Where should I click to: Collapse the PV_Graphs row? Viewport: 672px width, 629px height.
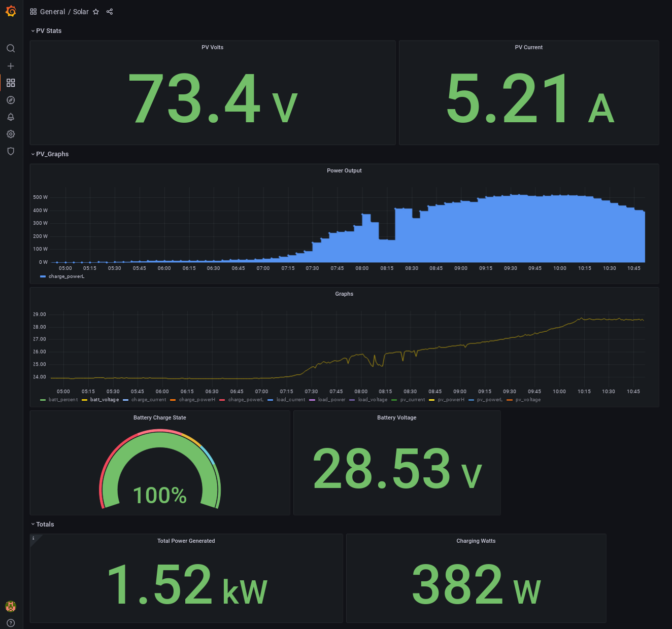pyautogui.click(x=50, y=154)
